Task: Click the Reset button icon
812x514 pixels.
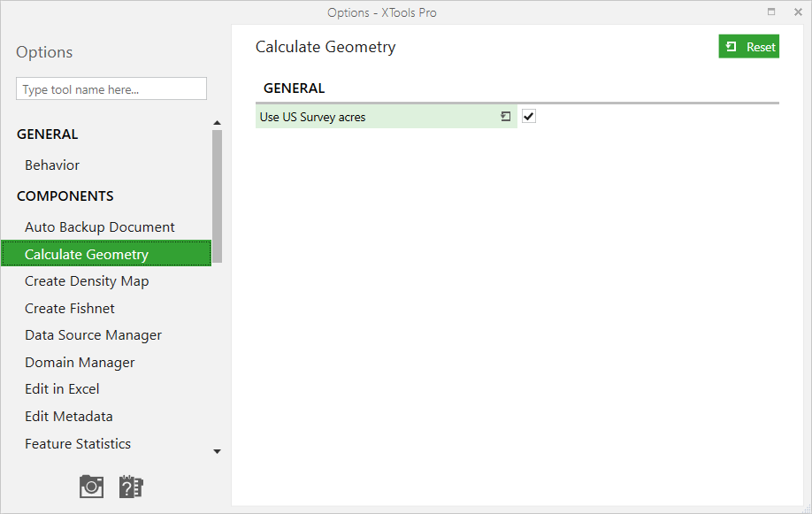Action: coord(732,47)
